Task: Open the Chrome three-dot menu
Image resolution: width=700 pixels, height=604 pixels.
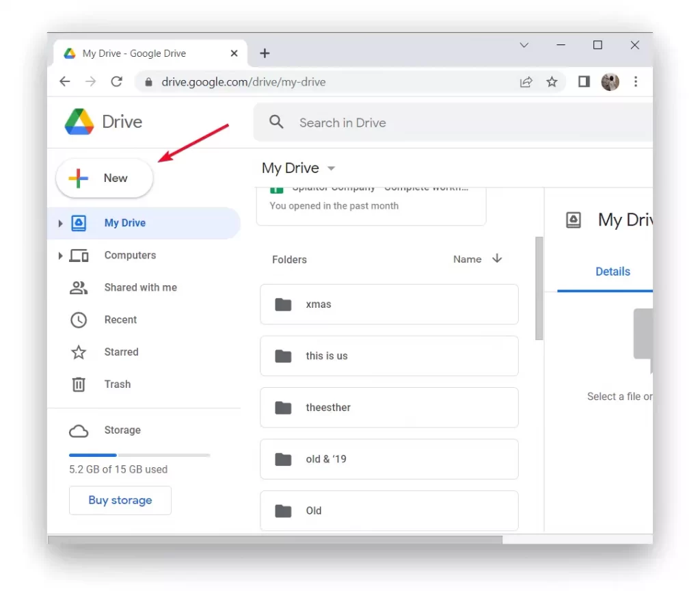Action: [636, 82]
